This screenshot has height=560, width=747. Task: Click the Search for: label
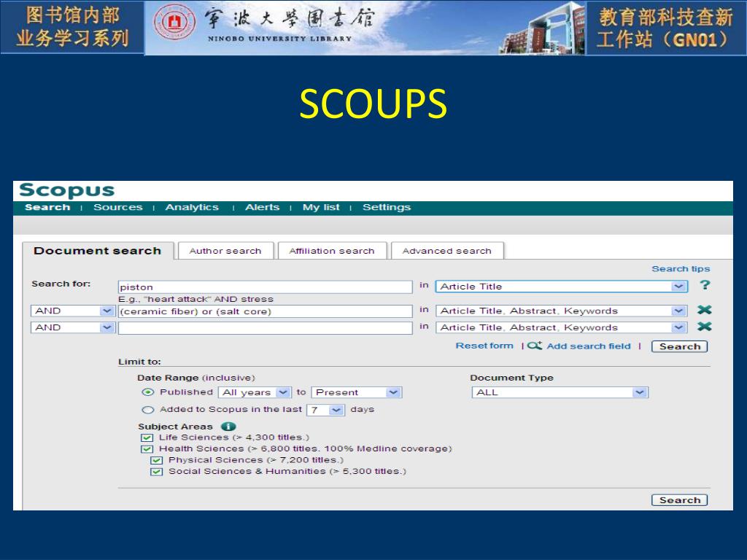coord(61,284)
